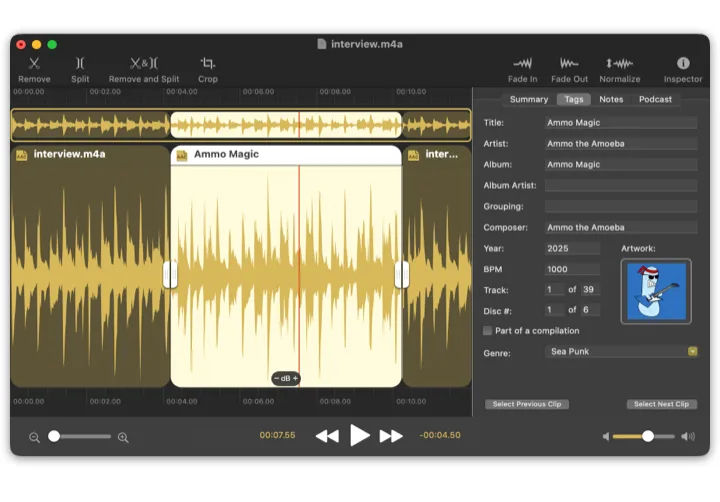The height and width of the screenshot is (502, 720).
Task: Click the fast forward button
Action: click(x=391, y=436)
